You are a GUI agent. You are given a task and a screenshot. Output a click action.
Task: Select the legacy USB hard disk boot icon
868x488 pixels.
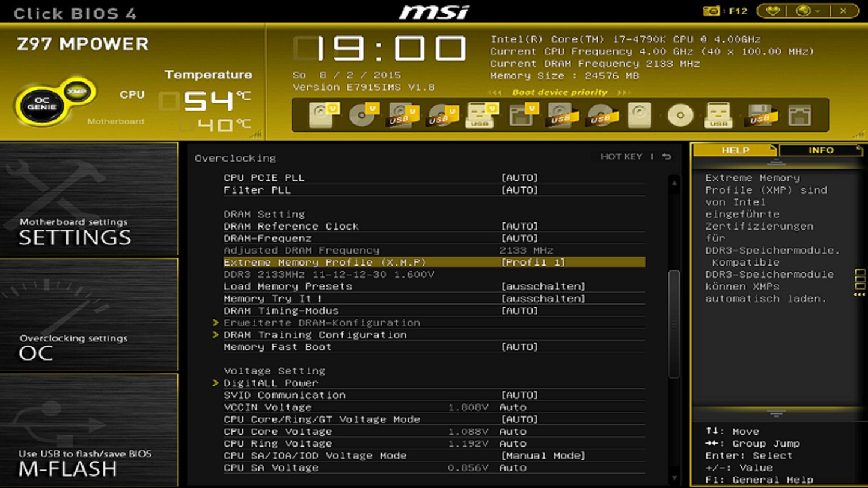pos(561,115)
